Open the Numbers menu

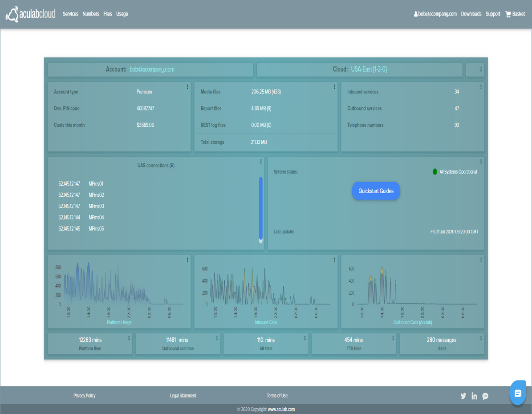click(x=90, y=14)
